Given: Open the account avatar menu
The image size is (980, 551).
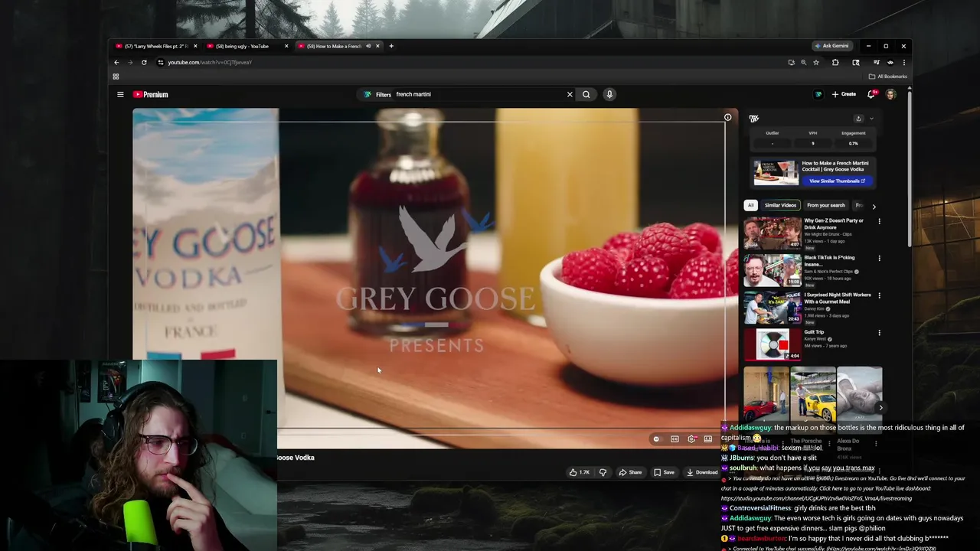Looking at the screenshot, I should tap(890, 94).
